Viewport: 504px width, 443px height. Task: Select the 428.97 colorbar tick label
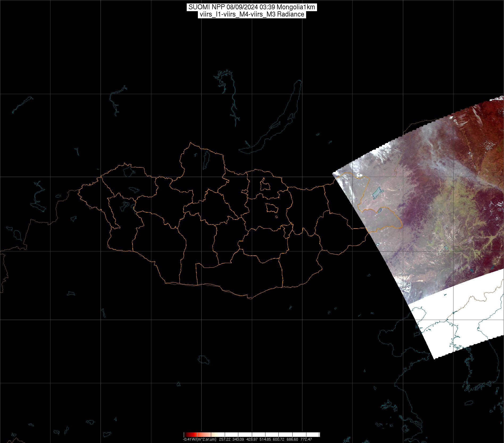[x=252, y=440]
